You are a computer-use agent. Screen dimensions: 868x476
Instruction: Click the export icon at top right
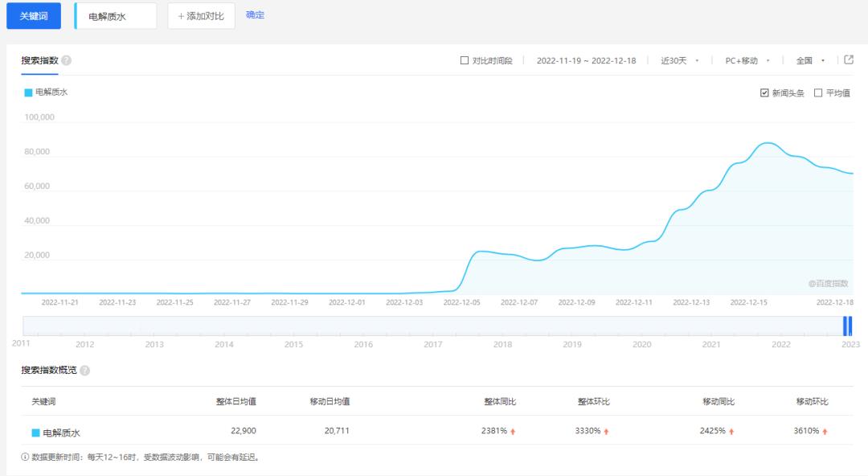click(849, 59)
